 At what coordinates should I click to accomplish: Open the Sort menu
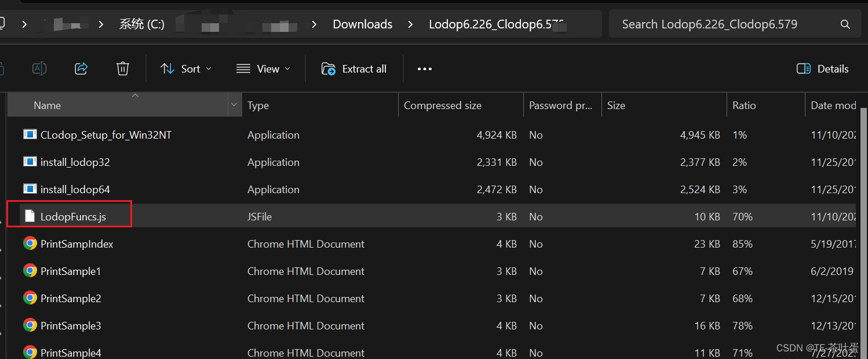pos(186,68)
